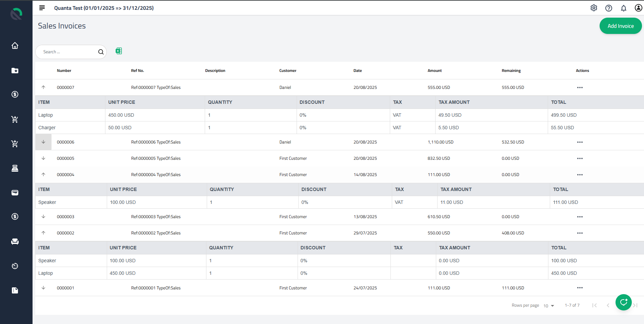The height and width of the screenshot is (324, 644).
Task: Select the armchair assets icon in sidebar
Action: 15,242
